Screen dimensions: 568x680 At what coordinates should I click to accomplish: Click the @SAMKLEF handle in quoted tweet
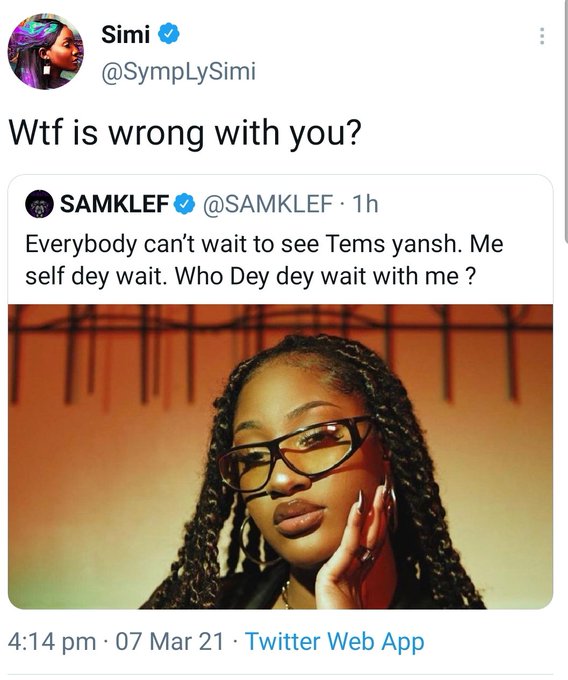pos(268,204)
